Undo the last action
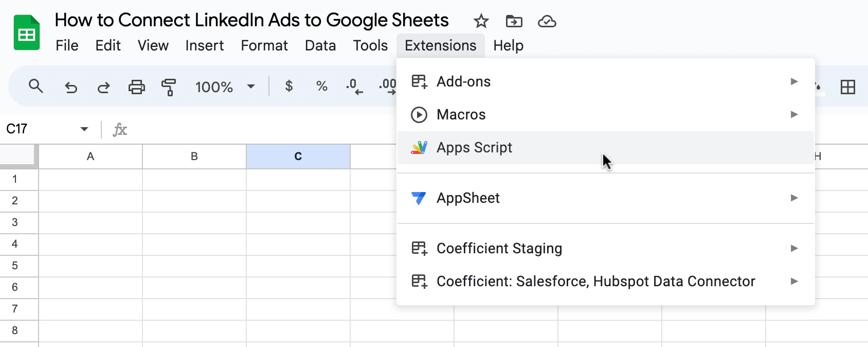The height and width of the screenshot is (347, 868). pyautogui.click(x=71, y=87)
